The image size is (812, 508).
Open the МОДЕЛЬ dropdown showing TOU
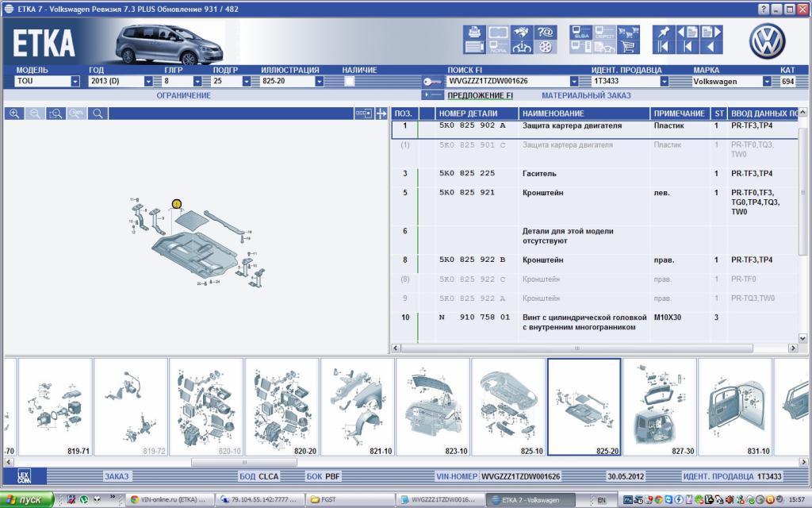(75, 82)
